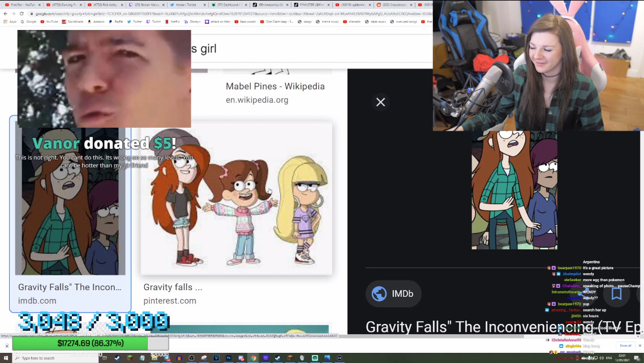Open the Windows Start menu
644x363 pixels.
tap(6, 358)
